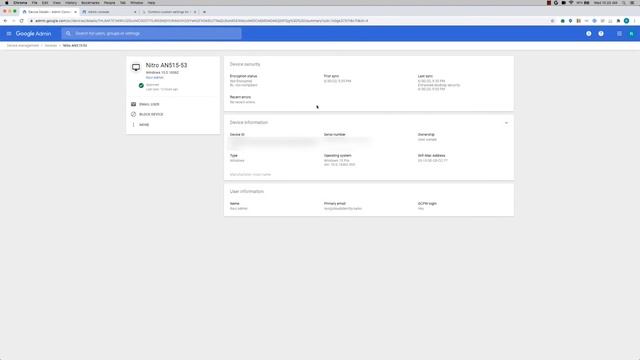Viewport: 640px width, 360px height.
Task: Click the Primary email value
Action: tap(343, 209)
